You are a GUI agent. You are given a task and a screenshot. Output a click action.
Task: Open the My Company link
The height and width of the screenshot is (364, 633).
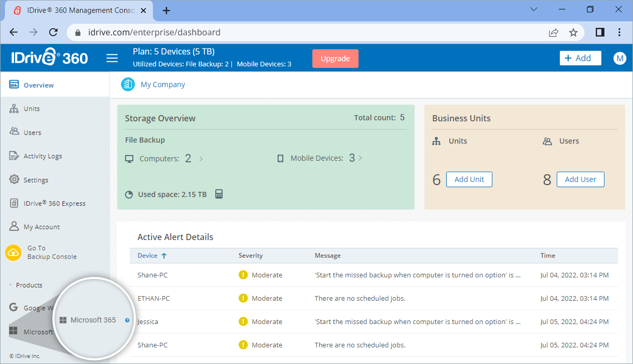point(163,85)
